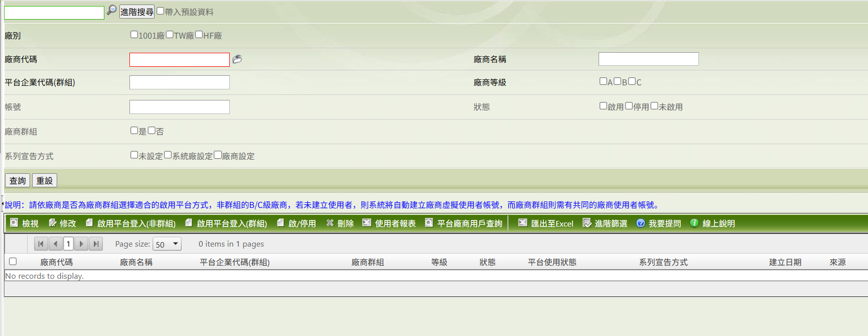Viewport: 868px width, 336px height.
Task: Open vendor code lookup icon
Action: [237, 59]
